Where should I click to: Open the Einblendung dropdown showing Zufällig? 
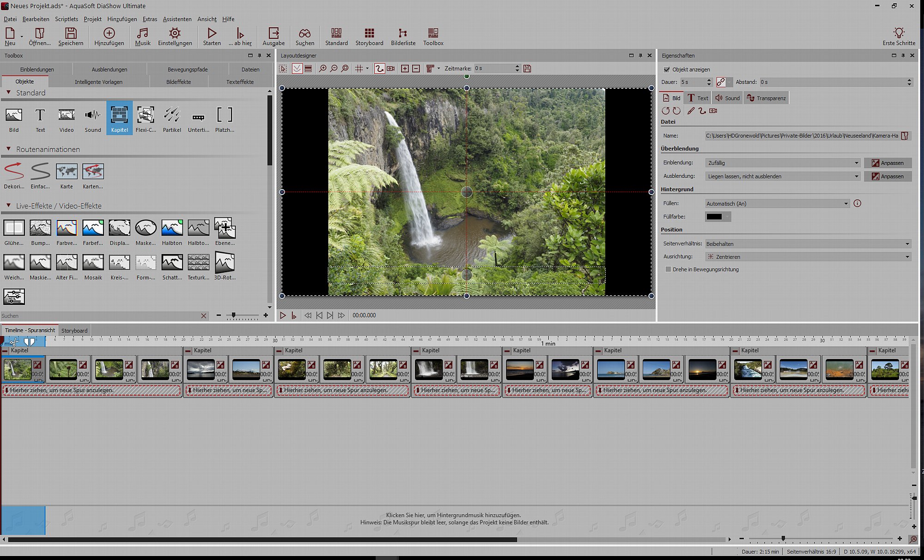(x=783, y=163)
